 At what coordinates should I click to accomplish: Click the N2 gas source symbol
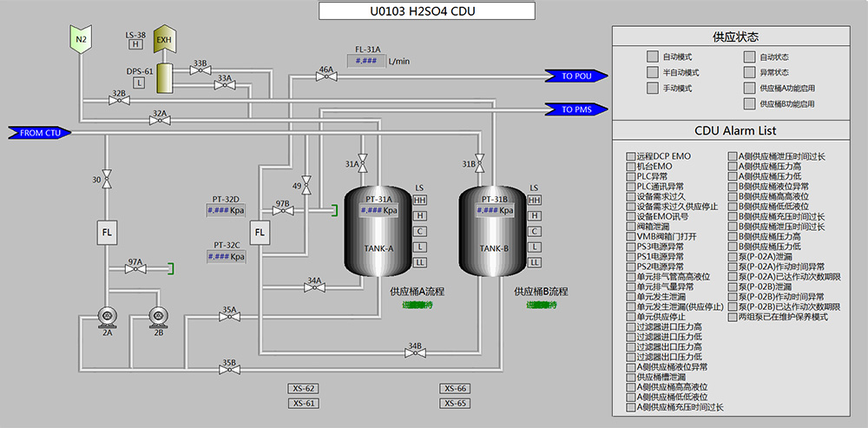point(81,39)
